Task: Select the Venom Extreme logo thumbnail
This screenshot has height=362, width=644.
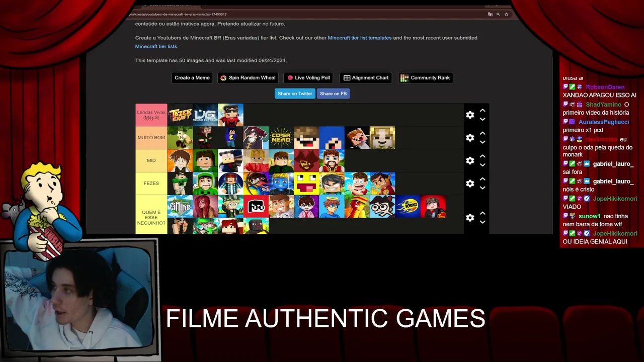Action: point(205,115)
